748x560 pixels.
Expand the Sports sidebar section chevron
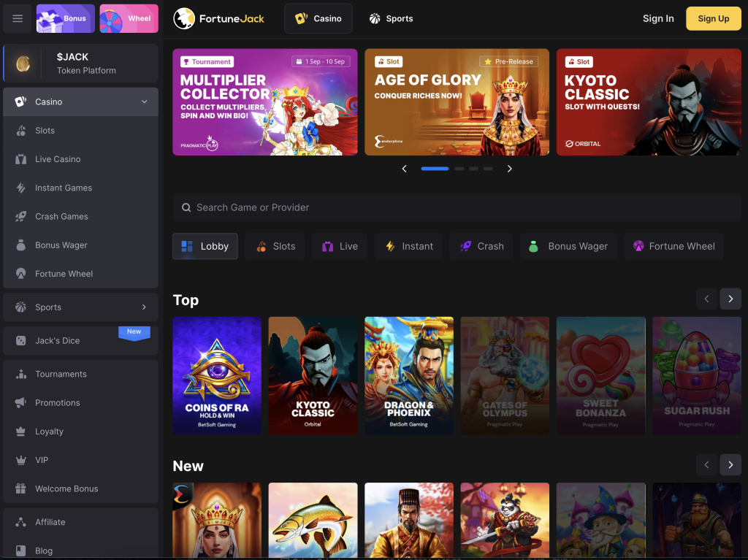tap(144, 307)
